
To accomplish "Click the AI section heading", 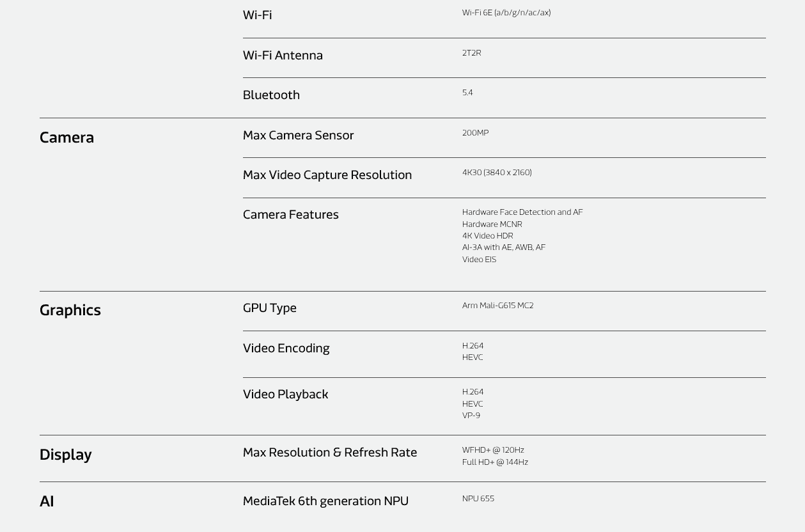I will [x=47, y=501].
